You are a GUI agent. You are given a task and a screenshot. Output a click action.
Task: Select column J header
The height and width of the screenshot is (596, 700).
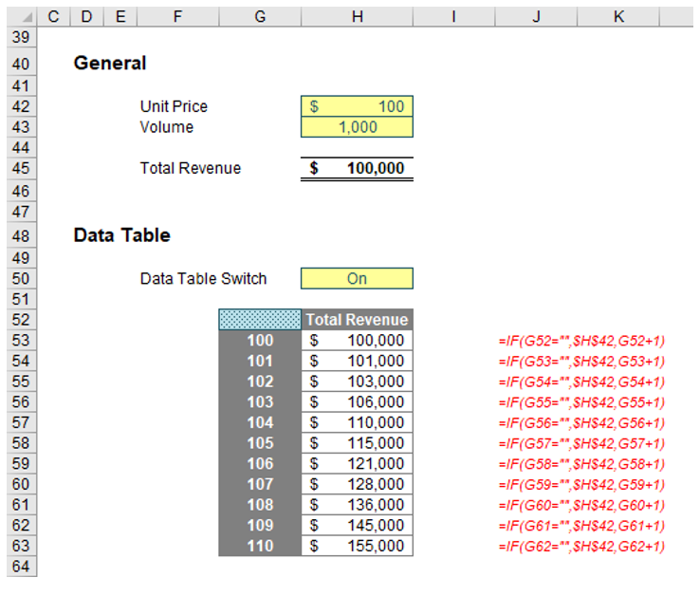(x=536, y=16)
